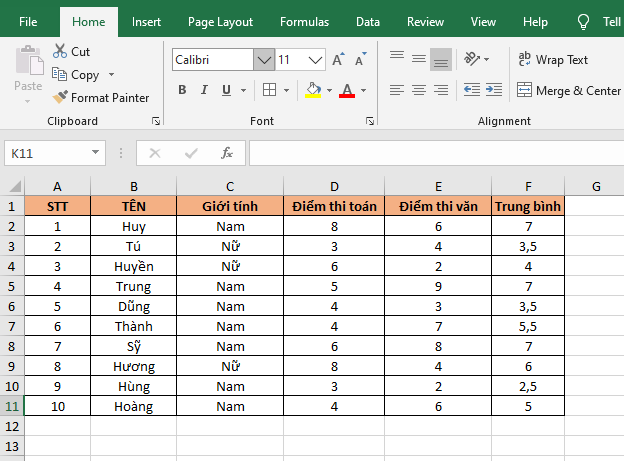
Task: Select the column header cell 'Trung bình'
Action: click(528, 206)
